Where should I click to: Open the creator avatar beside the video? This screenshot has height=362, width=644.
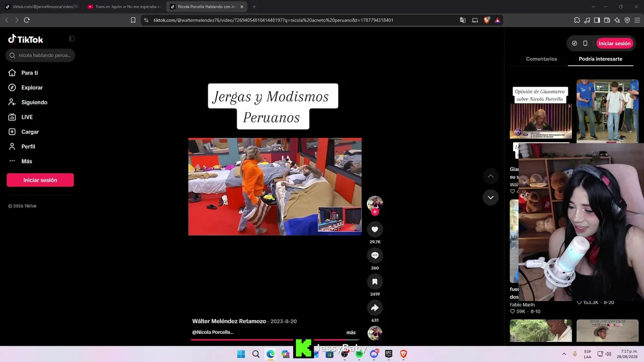point(375,203)
